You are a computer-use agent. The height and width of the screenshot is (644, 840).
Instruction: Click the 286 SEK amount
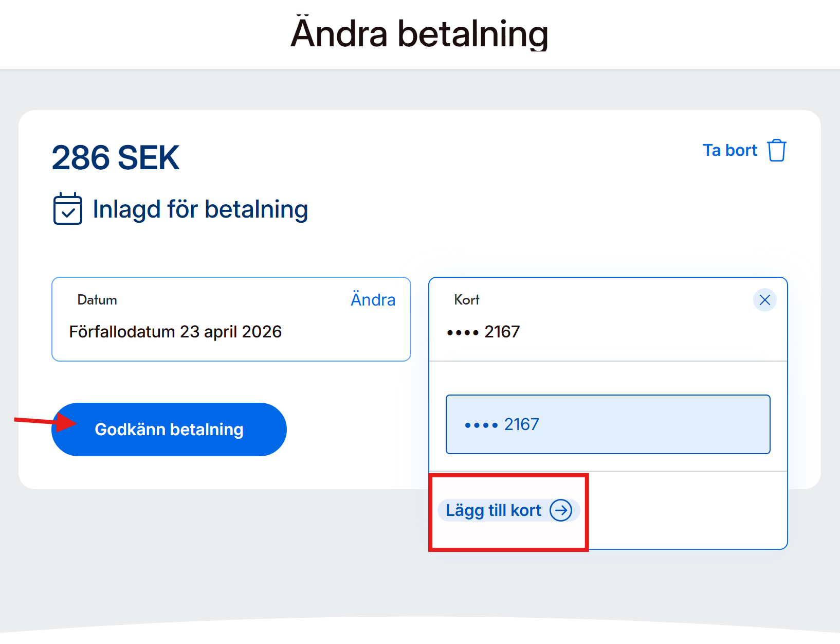(x=116, y=157)
